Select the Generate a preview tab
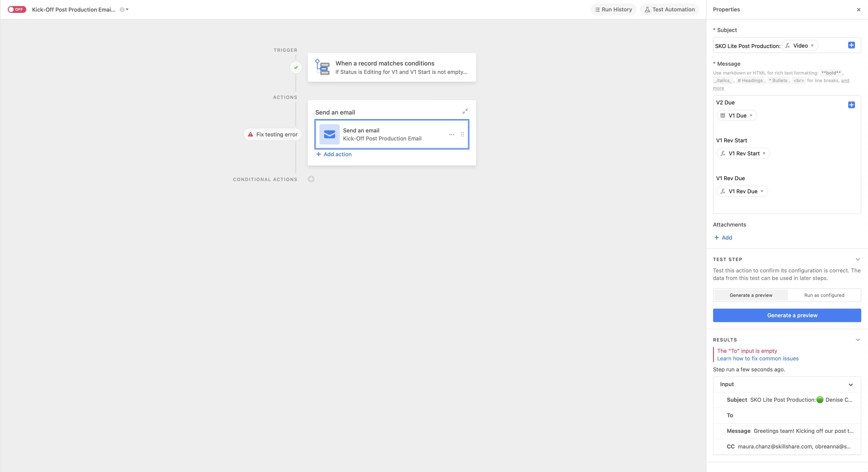The height and width of the screenshot is (472, 868). pos(751,295)
